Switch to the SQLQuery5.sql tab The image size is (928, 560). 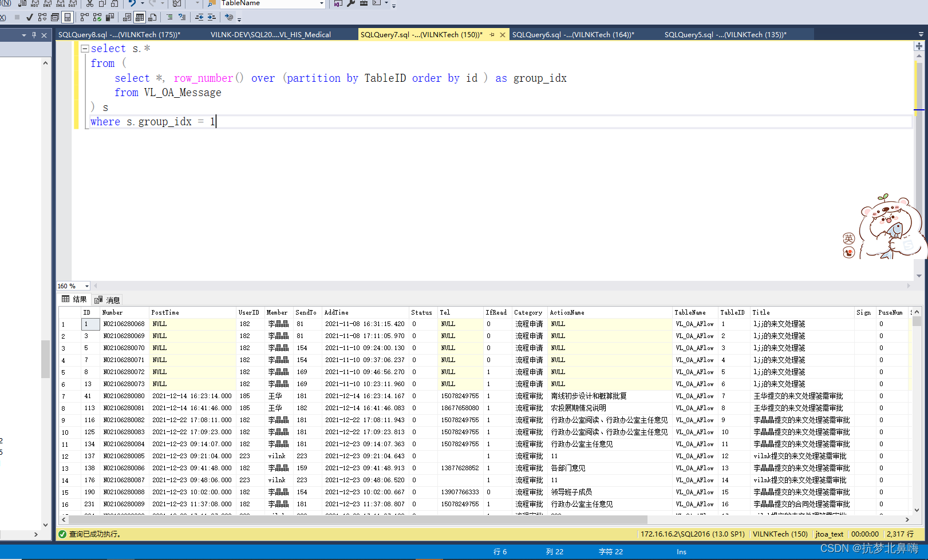725,34
